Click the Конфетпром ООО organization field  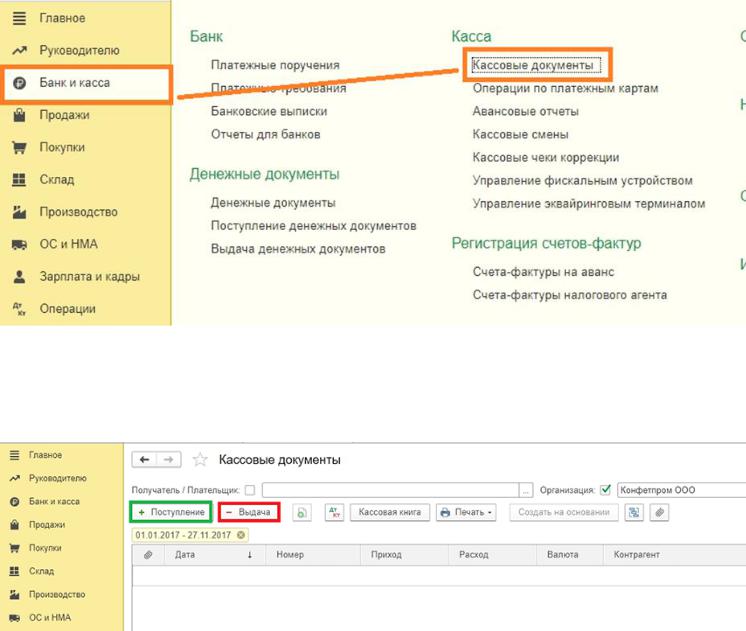[x=680, y=490]
